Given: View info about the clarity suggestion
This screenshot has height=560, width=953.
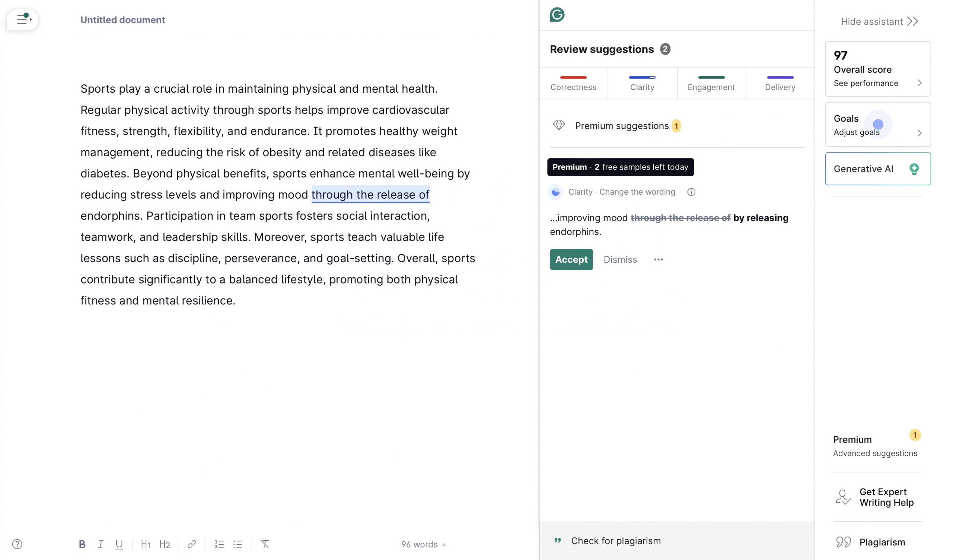Looking at the screenshot, I should [691, 192].
